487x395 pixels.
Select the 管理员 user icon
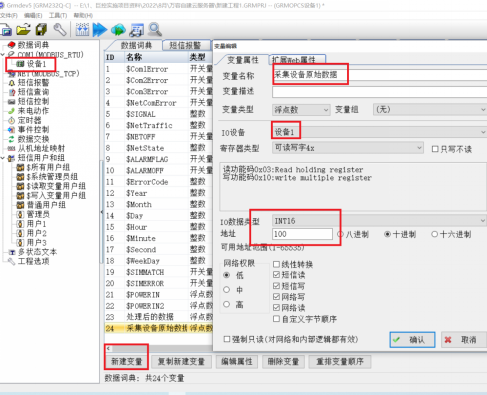(x=20, y=214)
